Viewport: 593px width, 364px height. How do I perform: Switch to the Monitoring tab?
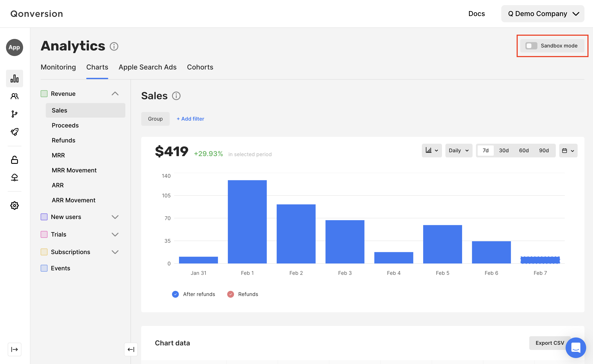[58, 67]
